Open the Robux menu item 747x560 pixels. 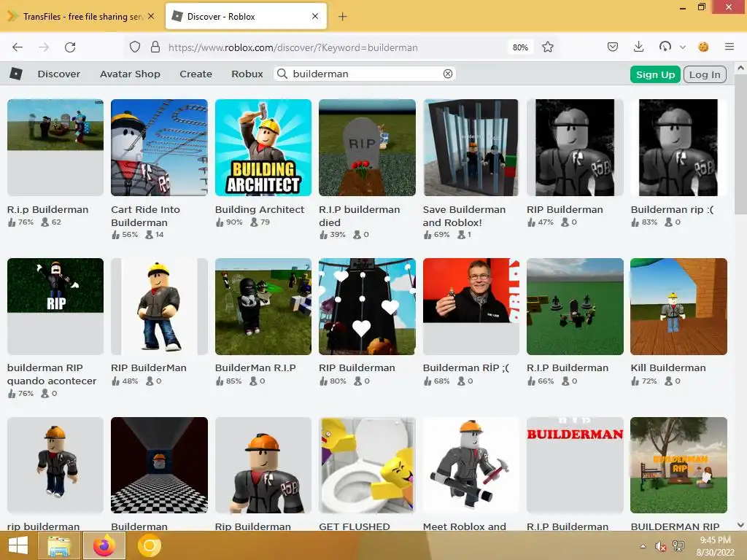pos(247,74)
